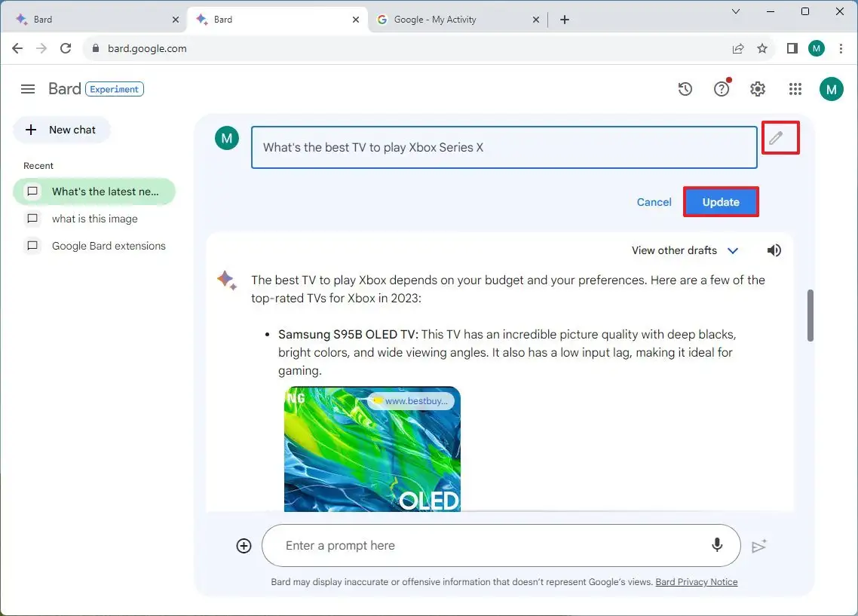Open Bard activity history icon
The image size is (858, 616).
pyautogui.click(x=685, y=88)
